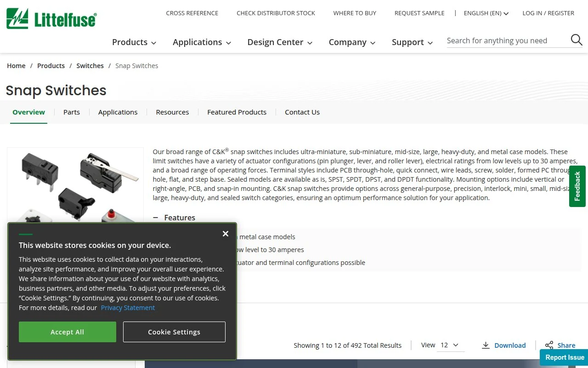The width and height of the screenshot is (588, 368).
Task: Click the Switches breadcrumb link
Action: click(x=90, y=66)
